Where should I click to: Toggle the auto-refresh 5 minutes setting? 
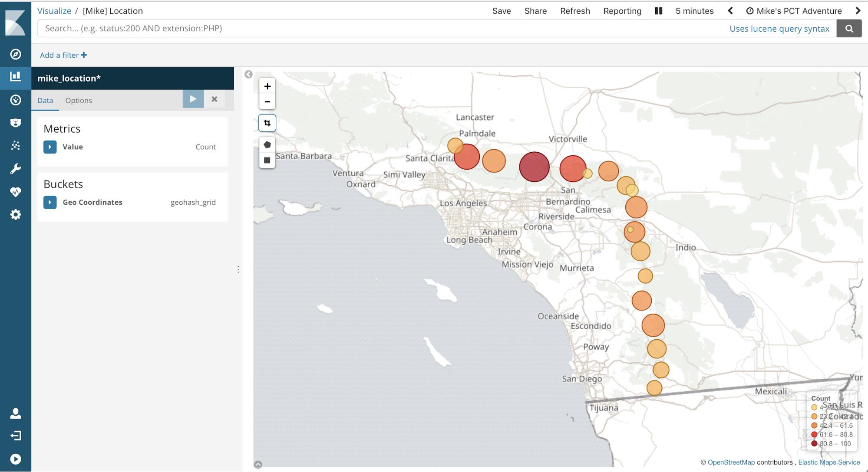658,10
